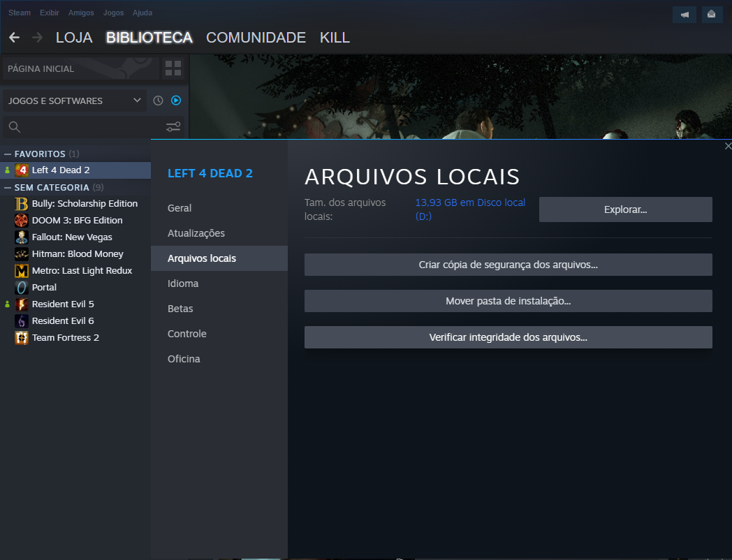
Task: Select Hitman: Blood Money in list
Action: (x=75, y=254)
